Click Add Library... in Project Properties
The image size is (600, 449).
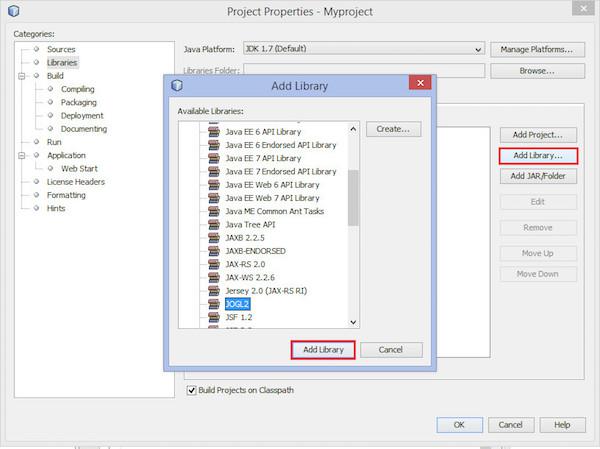click(x=538, y=156)
